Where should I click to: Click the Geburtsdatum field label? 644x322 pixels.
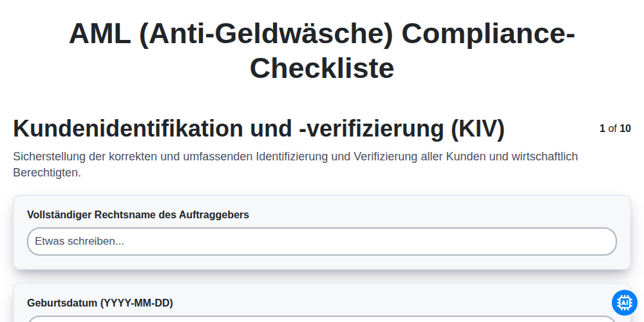pyautogui.click(x=100, y=303)
